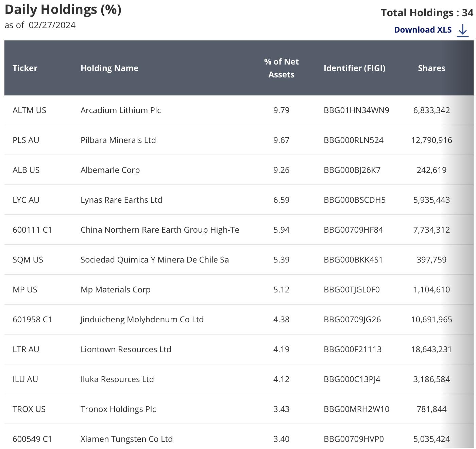Screen dimensions: 476x449
Task: Select the 601958 C1 ticker cell
Action: coord(32,319)
